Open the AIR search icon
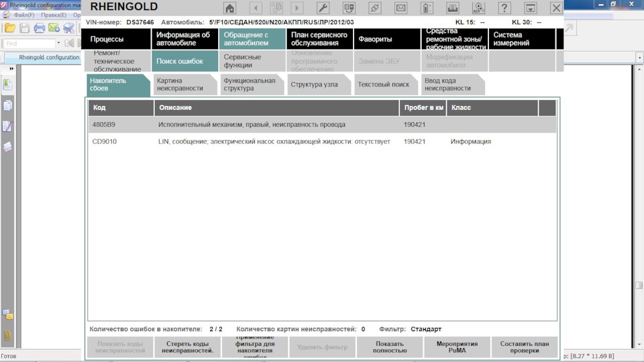The width and height of the screenshot is (644, 362). 478,8
